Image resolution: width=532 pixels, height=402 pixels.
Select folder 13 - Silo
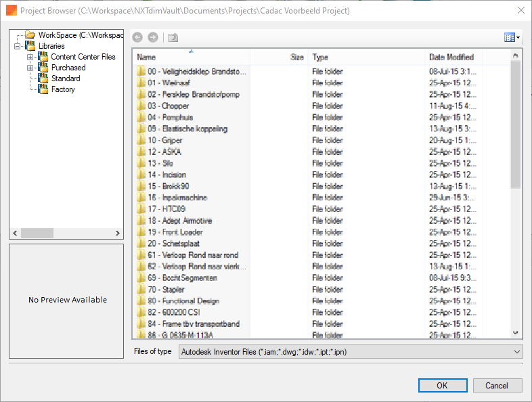(155, 164)
